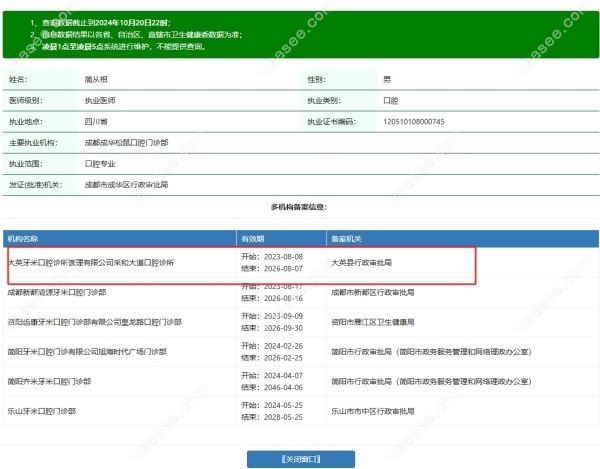
Task: Click the 关闭窗口 button
Action: pyautogui.click(x=300, y=459)
